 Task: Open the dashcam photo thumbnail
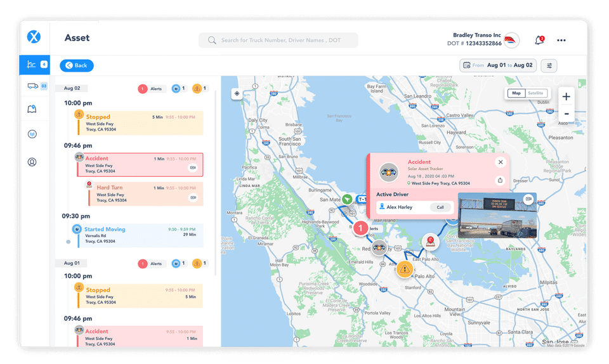[497, 216]
